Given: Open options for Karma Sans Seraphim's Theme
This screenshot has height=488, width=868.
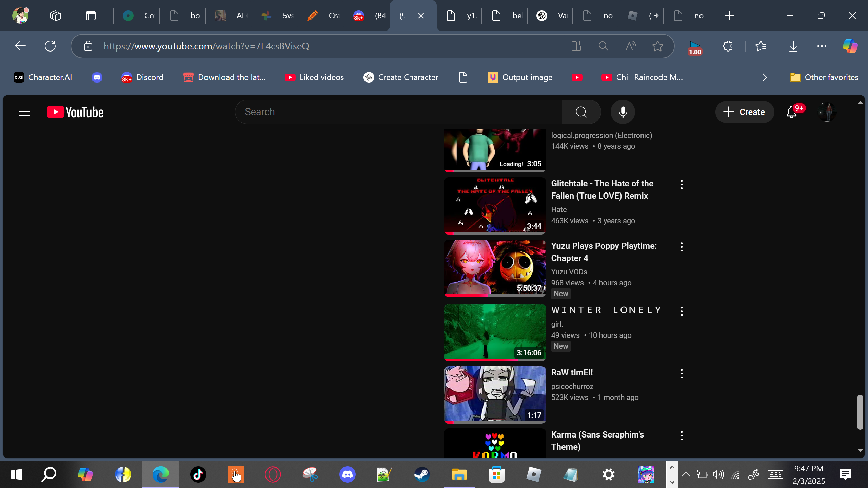Looking at the screenshot, I should [682, 436].
